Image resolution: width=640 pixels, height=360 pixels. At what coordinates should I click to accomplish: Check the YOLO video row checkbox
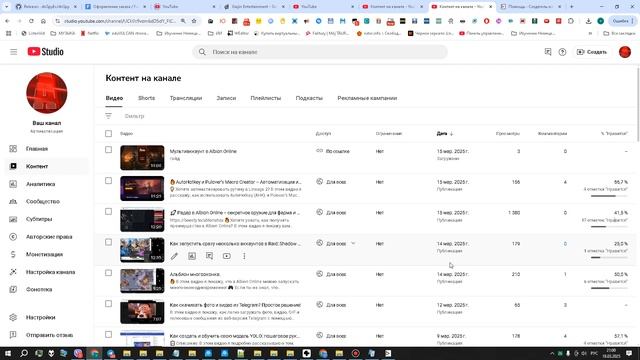click(x=108, y=334)
